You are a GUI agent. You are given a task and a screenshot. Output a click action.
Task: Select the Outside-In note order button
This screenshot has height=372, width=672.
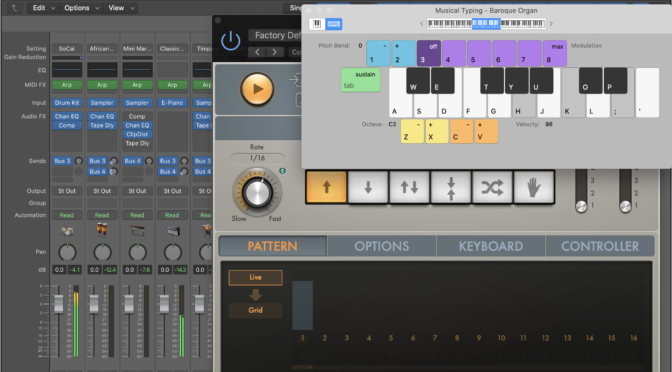(451, 187)
